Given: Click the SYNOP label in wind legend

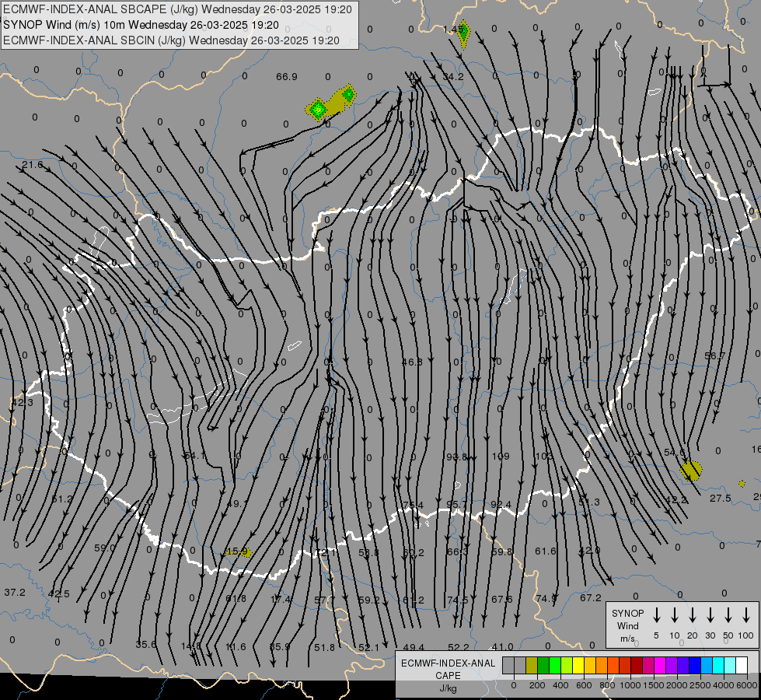Looking at the screenshot, I should coord(627,613).
